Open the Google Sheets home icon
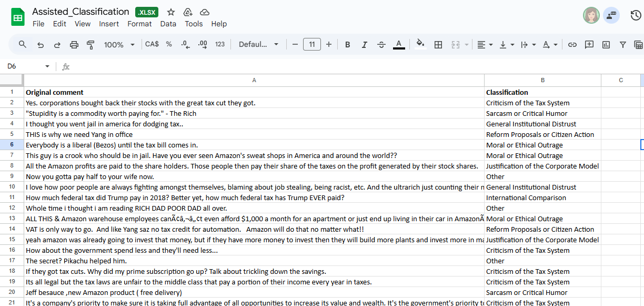The image size is (644, 306). [18, 17]
